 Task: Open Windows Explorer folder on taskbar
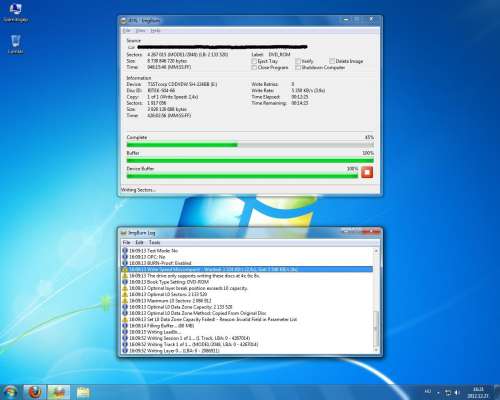pyautogui.click(x=83, y=392)
